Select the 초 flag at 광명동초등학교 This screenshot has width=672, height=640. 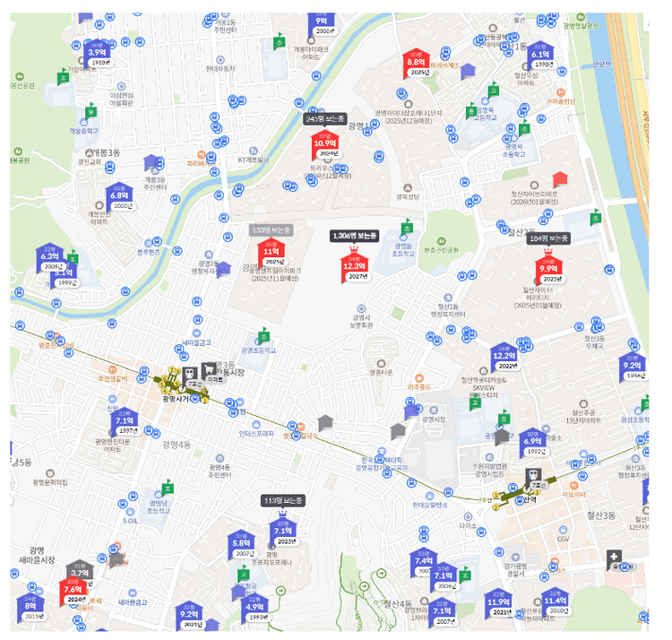point(407,227)
